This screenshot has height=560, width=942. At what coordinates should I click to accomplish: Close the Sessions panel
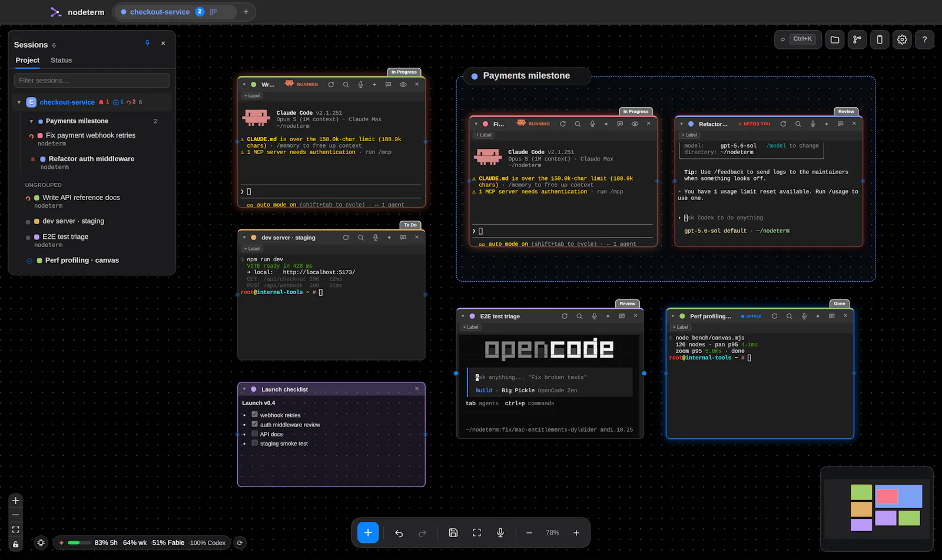tap(163, 43)
